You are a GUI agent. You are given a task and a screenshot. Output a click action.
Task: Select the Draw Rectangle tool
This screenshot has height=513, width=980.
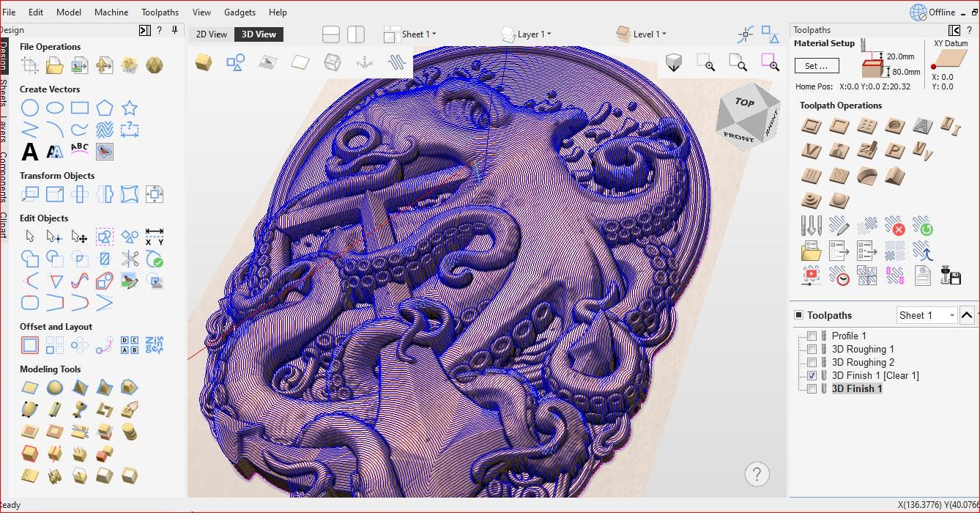[x=80, y=108]
